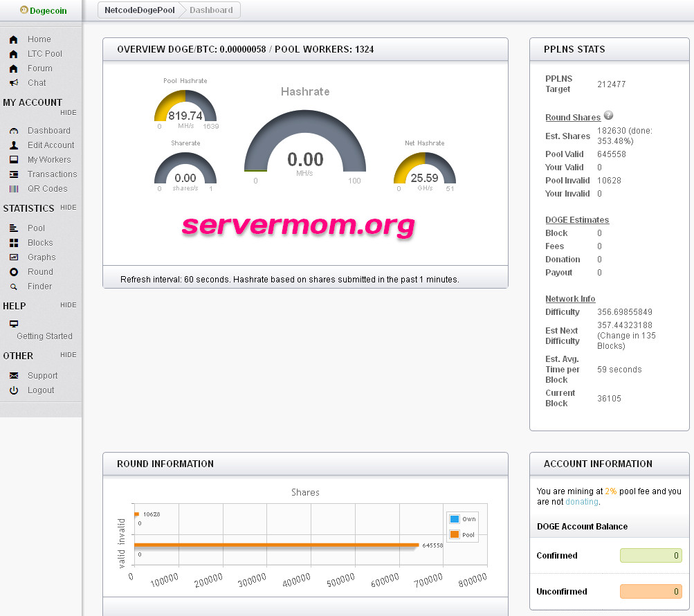Screen dimensions: 694x616
Task: Click the Dogecoin site title
Action: pyautogui.click(x=48, y=10)
